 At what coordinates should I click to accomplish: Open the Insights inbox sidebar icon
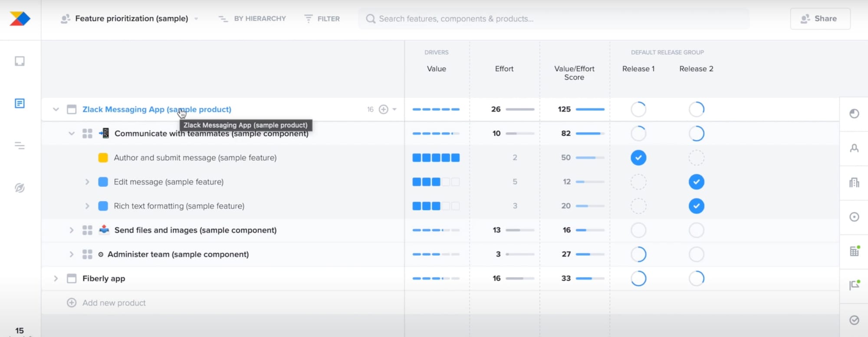20,61
